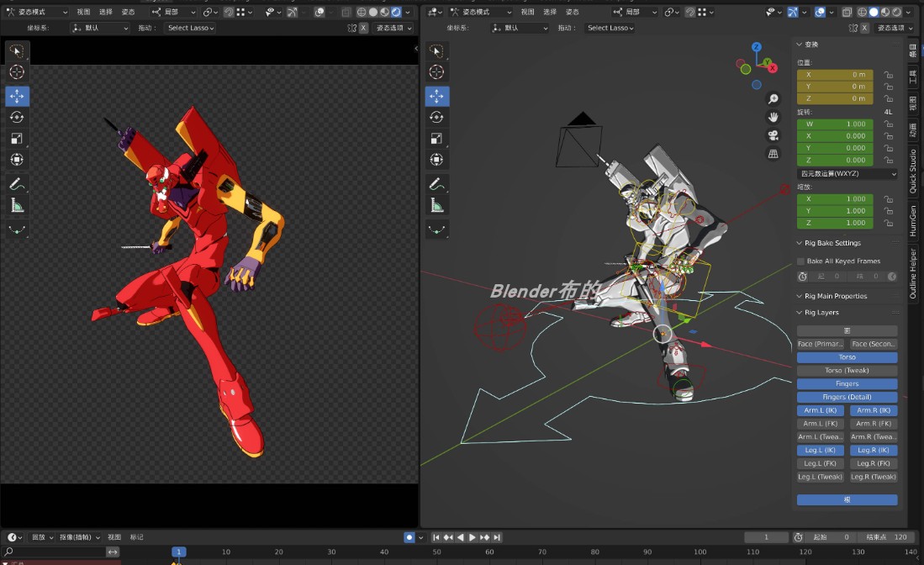Toggle snapping magnet in right viewport header
Image resolution: width=924 pixels, height=565 pixels.
(690, 12)
